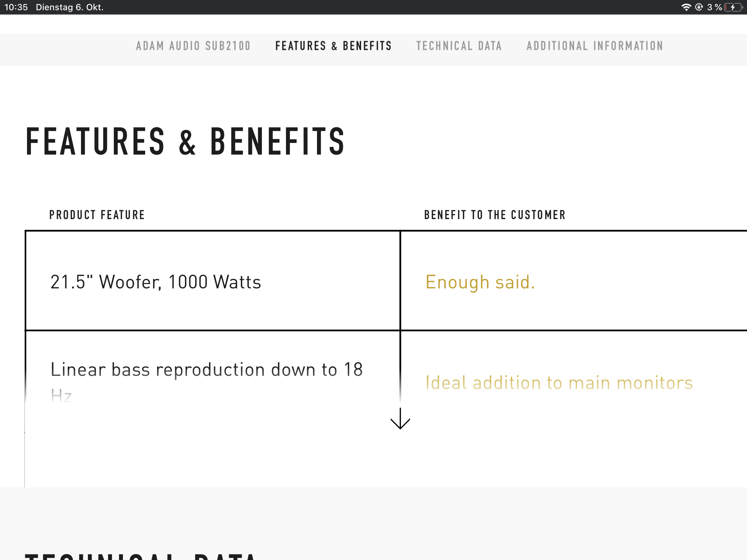
Task: Click the Product Feature column header
Action: tap(97, 215)
